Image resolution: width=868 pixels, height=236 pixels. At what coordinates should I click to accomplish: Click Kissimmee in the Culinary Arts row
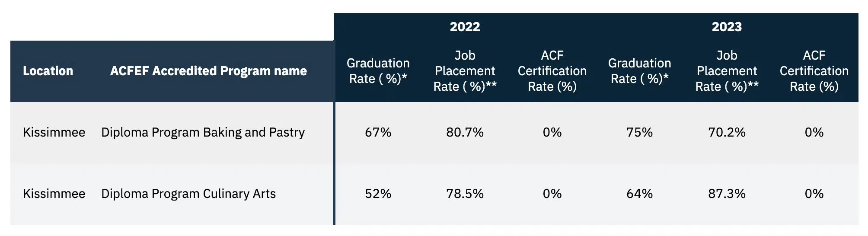[x=54, y=194]
